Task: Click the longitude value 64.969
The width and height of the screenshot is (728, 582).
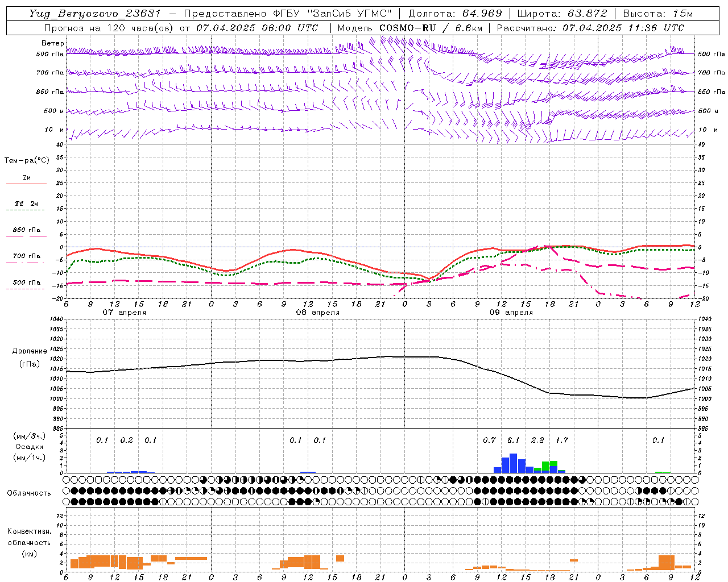Action: point(481,14)
